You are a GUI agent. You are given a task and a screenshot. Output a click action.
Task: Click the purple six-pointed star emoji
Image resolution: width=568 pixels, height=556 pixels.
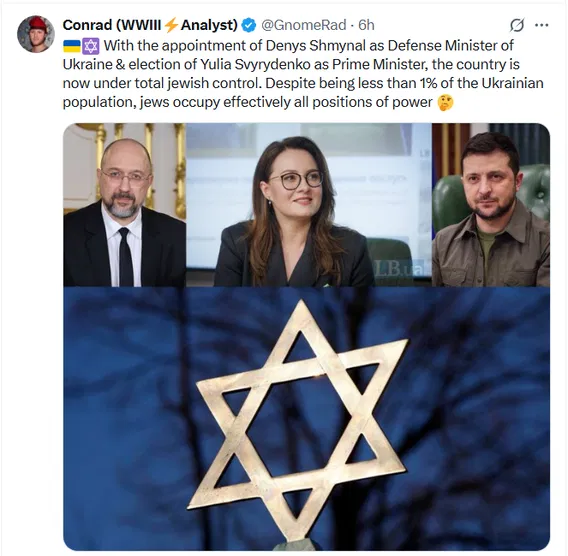coord(91,46)
